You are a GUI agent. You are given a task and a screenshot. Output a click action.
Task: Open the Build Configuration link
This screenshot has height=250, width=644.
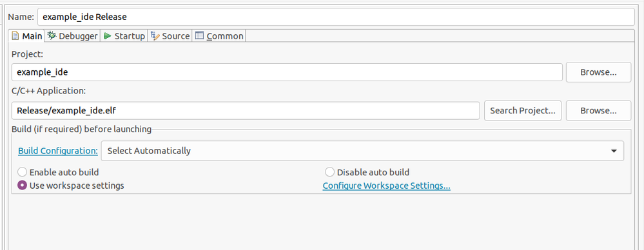(x=58, y=151)
